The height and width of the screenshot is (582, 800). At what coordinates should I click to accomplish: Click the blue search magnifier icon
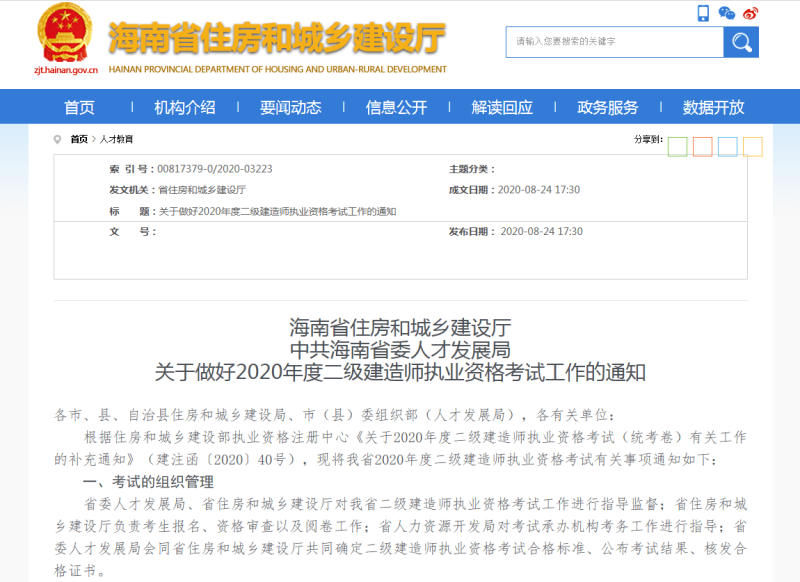(742, 42)
